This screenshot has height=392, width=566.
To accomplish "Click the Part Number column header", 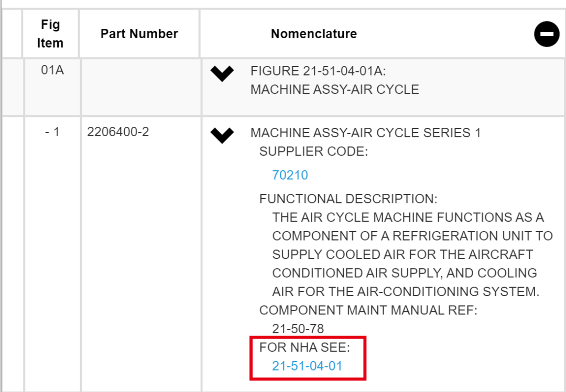I will point(139,34).
